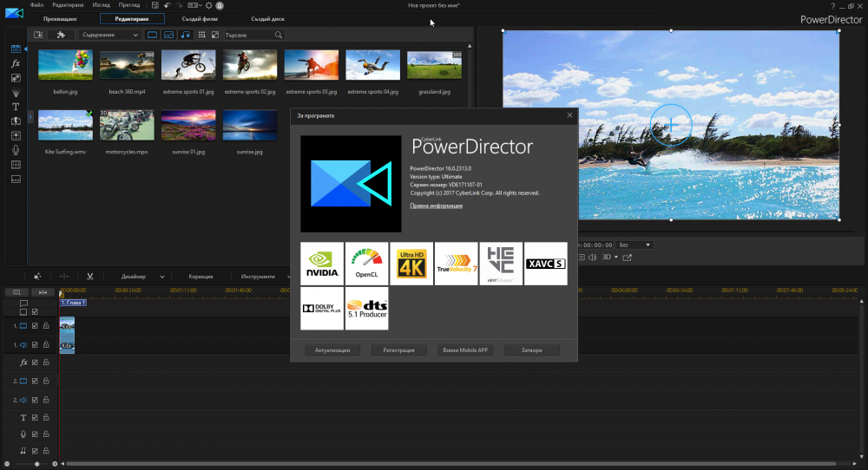Click the notification counter 0 badge
The width and height of the screenshot is (868, 470).
pyautogui.click(x=220, y=5)
